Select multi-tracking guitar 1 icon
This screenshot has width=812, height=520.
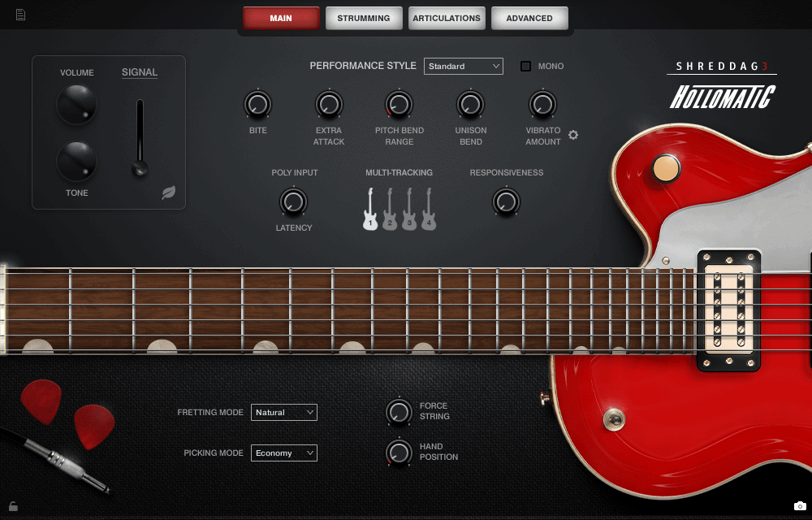tap(370, 210)
